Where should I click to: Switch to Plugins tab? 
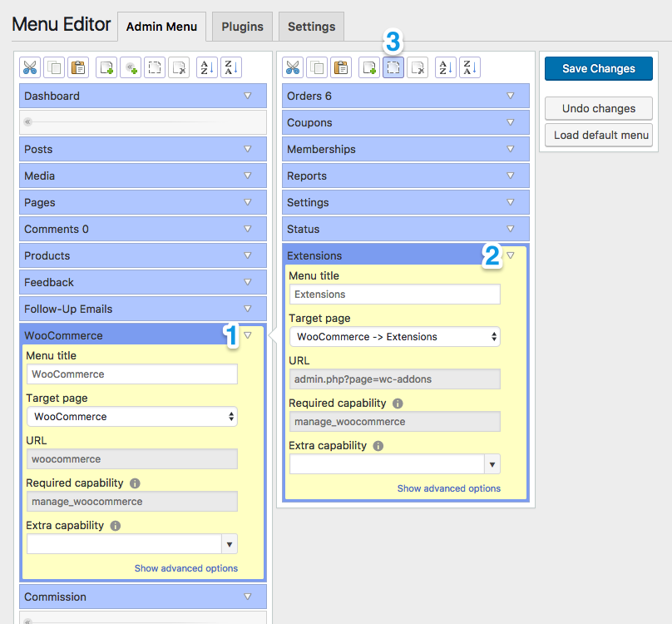pos(242,27)
